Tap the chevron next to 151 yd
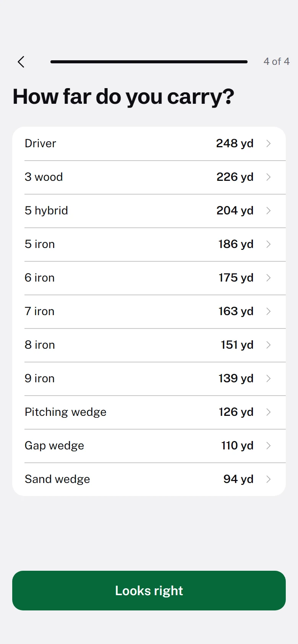Screen dimensions: 298x644 click(269, 345)
